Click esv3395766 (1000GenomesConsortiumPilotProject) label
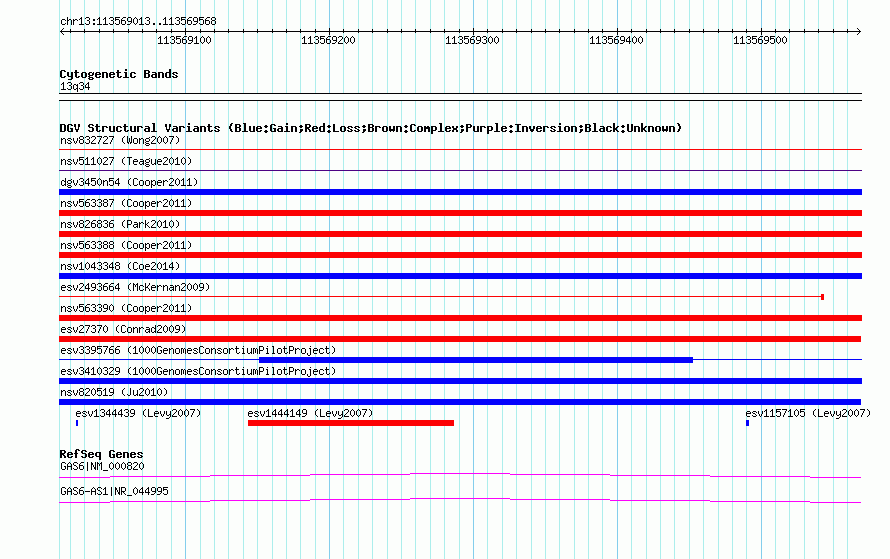The image size is (890, 559). click(198, 350)
